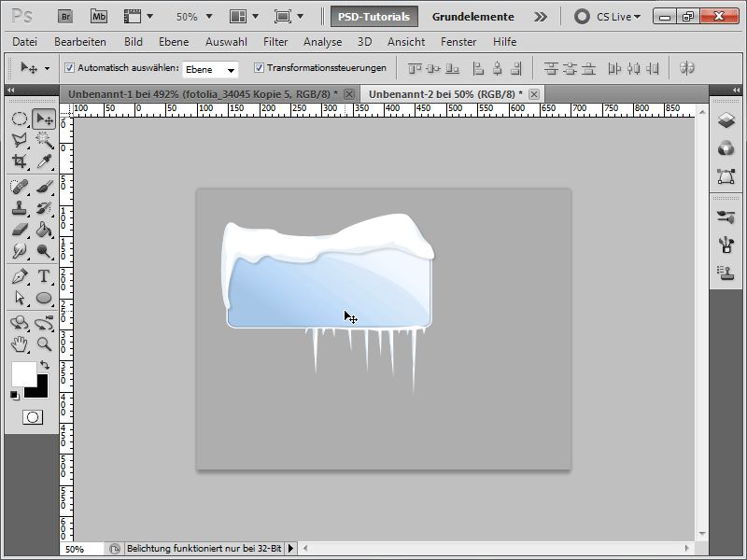The image size is (747, 560).
Task: Launch Adobe Bridge with Br icon
Action: pos(65,17)
